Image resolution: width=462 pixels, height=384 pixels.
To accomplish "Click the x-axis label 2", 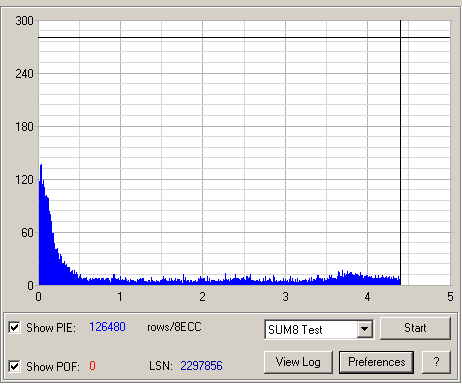I will 202,297.
